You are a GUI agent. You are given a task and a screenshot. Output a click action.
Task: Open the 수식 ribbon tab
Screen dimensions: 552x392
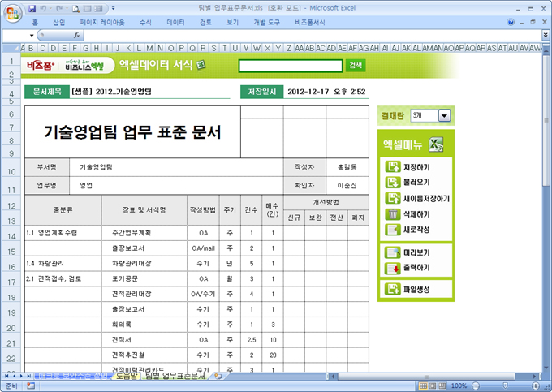tap(145, 23)
